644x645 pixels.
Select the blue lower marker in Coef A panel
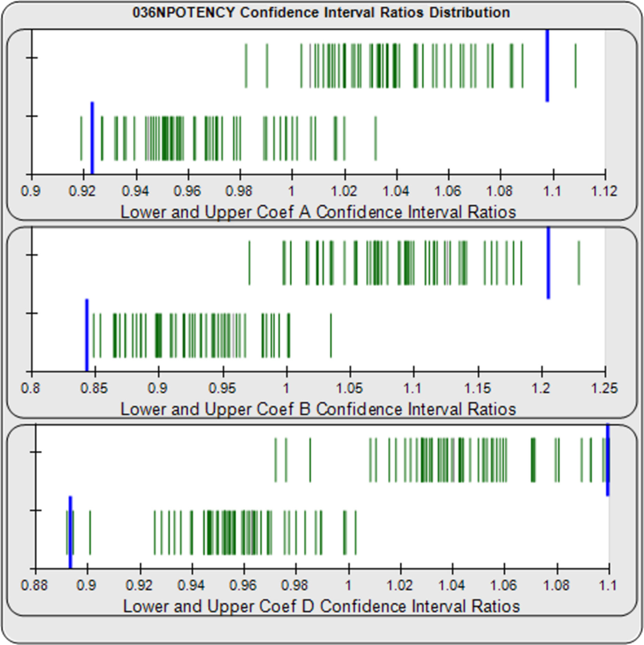click(x=92, y=136)
